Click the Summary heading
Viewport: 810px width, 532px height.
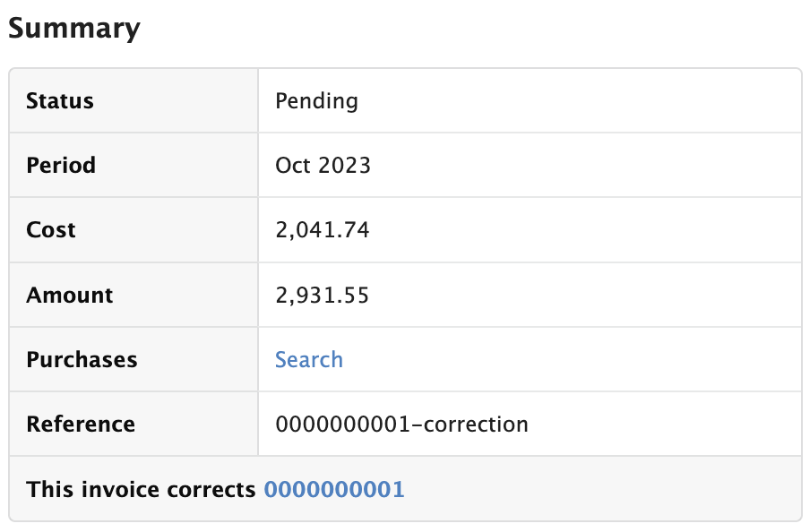73,28
